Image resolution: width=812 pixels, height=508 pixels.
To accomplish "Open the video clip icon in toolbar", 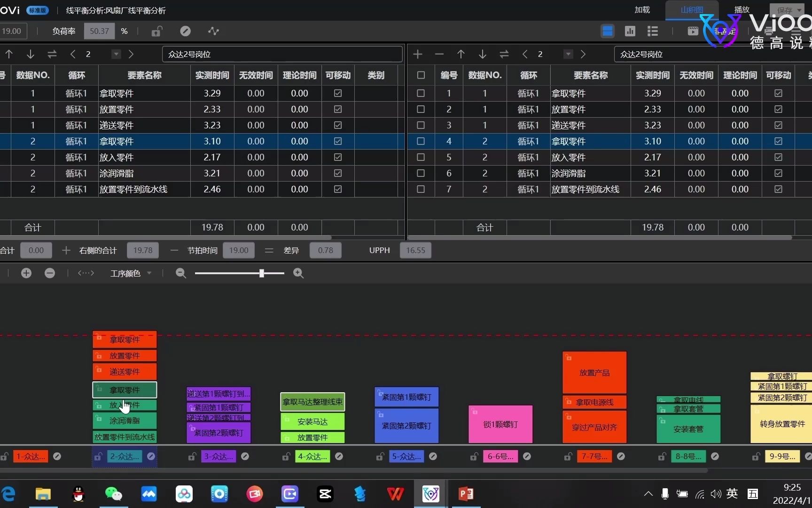I will coord(693,31).
